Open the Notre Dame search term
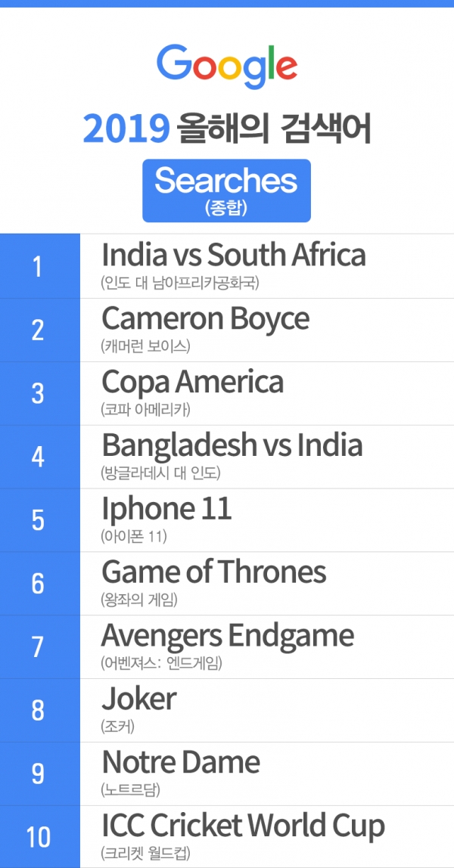Viewport: 454px width, 868px height. (181, 762)
